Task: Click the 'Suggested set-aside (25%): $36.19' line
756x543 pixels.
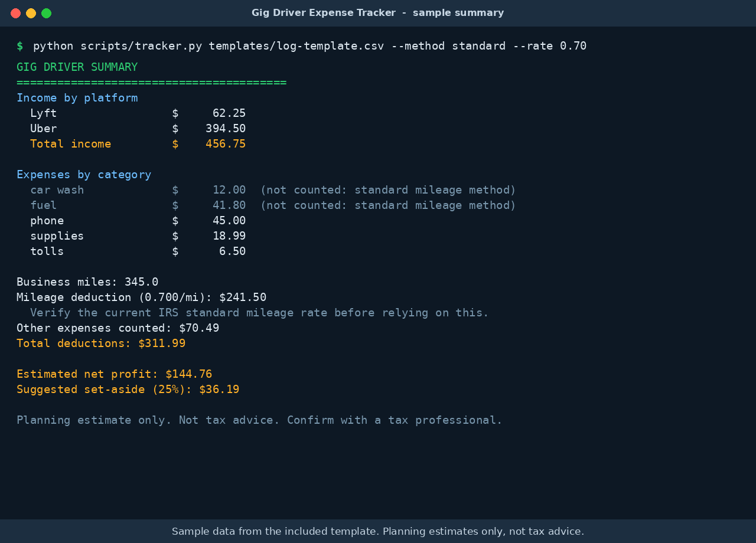Action: [x=128, y=390]
